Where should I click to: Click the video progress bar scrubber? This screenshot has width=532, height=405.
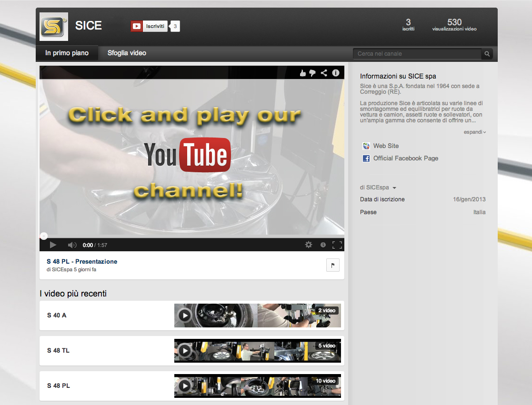44,236
